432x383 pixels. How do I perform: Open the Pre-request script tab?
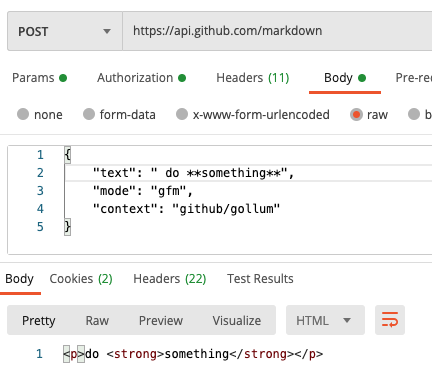tap(413, 78)
